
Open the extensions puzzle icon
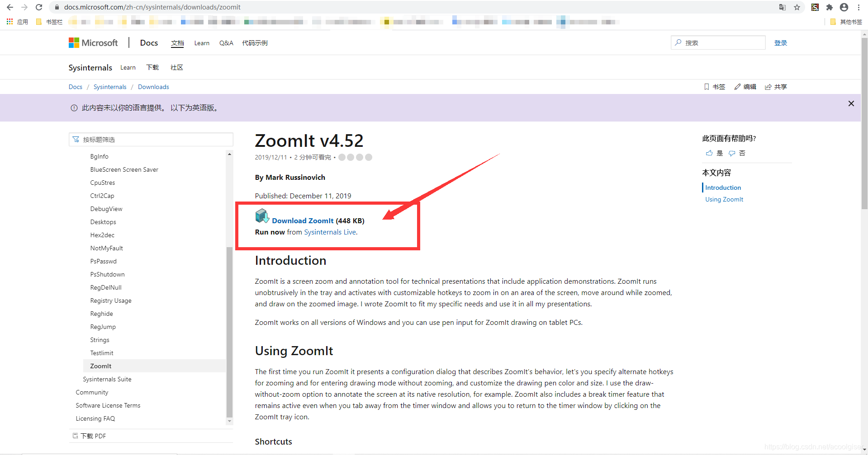[x=830, y=7]
